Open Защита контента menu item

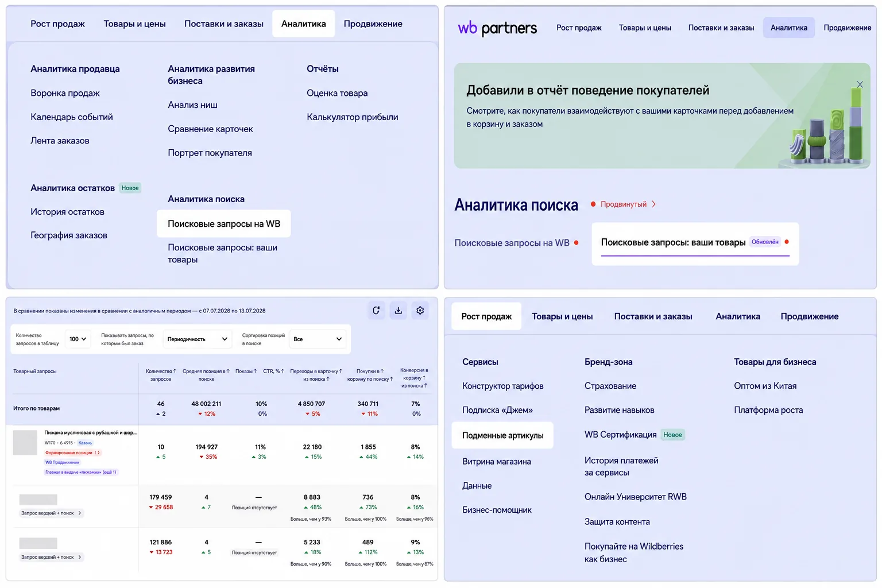[617, 522]
